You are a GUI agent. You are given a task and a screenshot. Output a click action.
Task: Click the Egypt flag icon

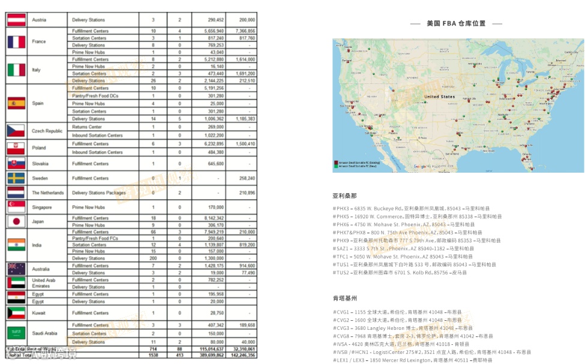(x=16, y=297)
